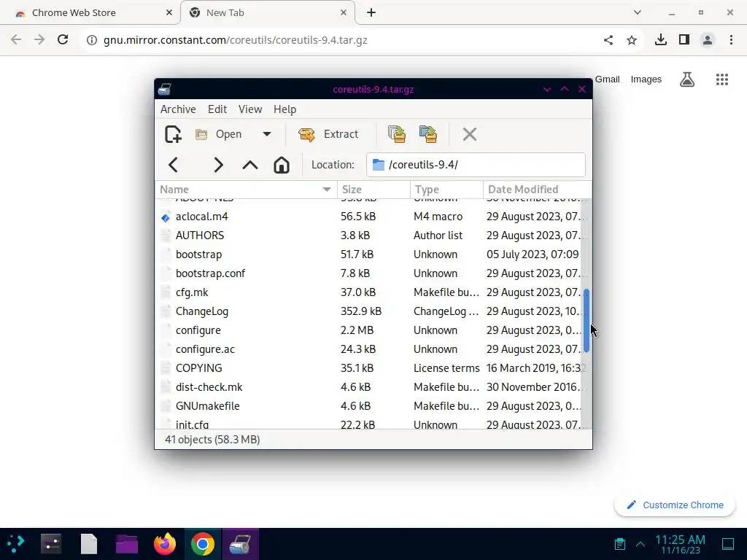Launch Firefox from the taskbar

click(x=165, y=544)
